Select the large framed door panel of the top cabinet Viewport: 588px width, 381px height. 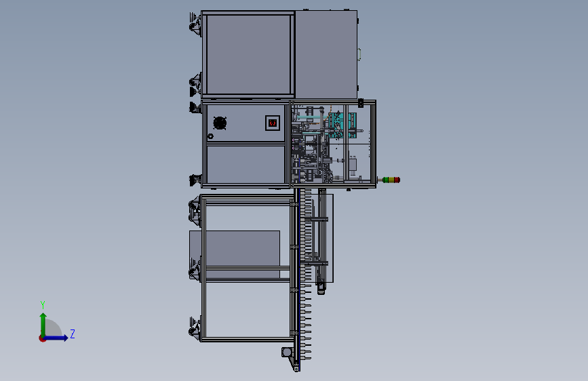[x=248, y=54]
